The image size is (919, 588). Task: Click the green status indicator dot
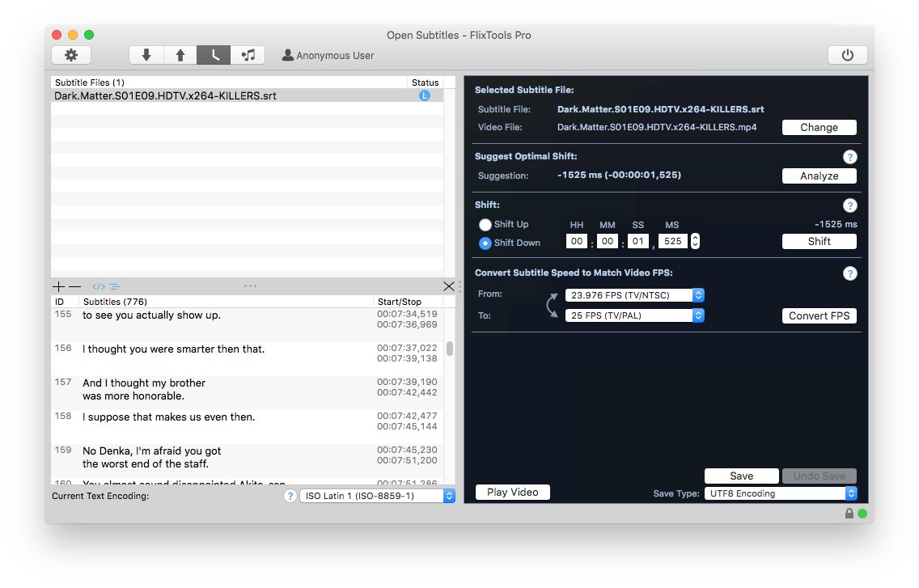862,514
